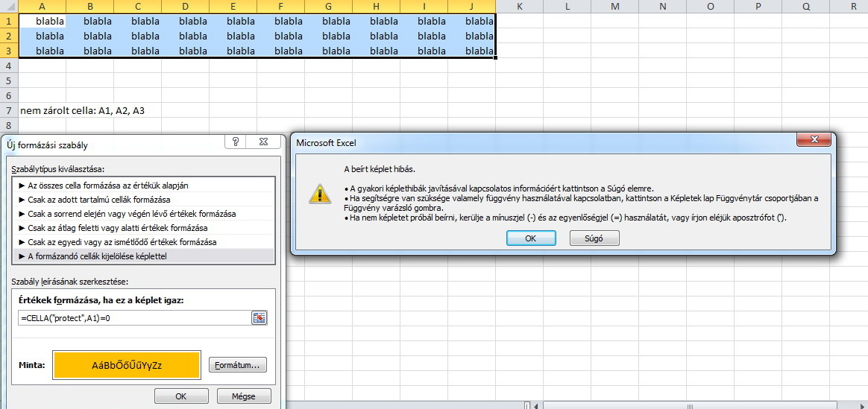This screenshot has width=868, height=409.
Task: Choose 'Csak a sorrend elején vagy végén lévő értékek'
Action: tap(143, 213)
